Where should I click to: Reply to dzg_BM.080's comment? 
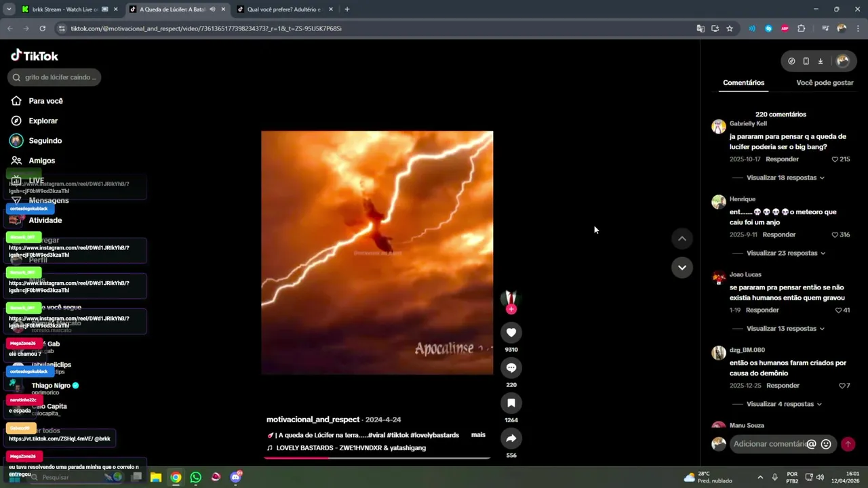783,386
